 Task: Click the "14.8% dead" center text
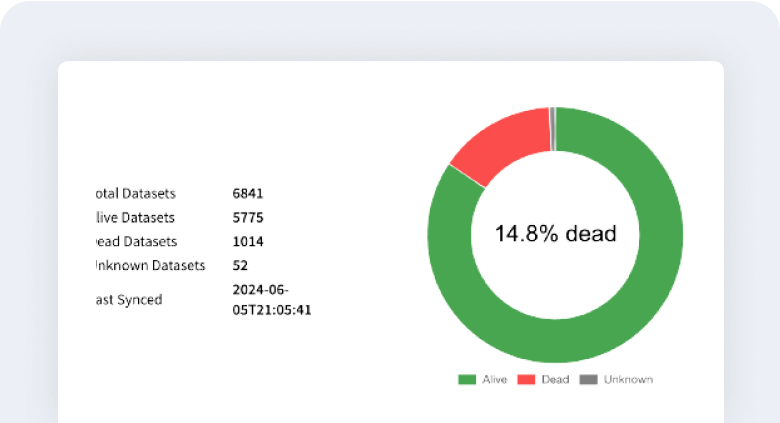click(555, 234)
